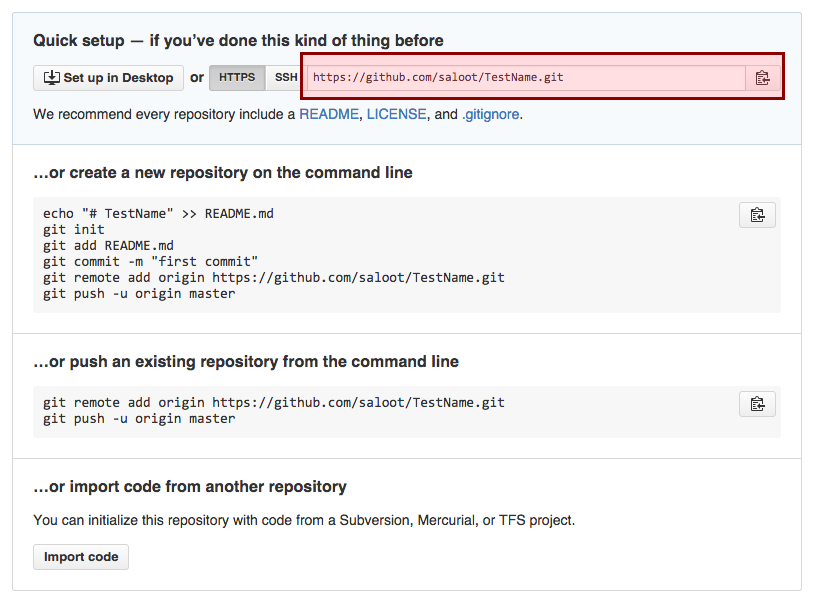Copy the create-repository command block
814x599 pixels.
pyautogui.click(x=757, y=214)
